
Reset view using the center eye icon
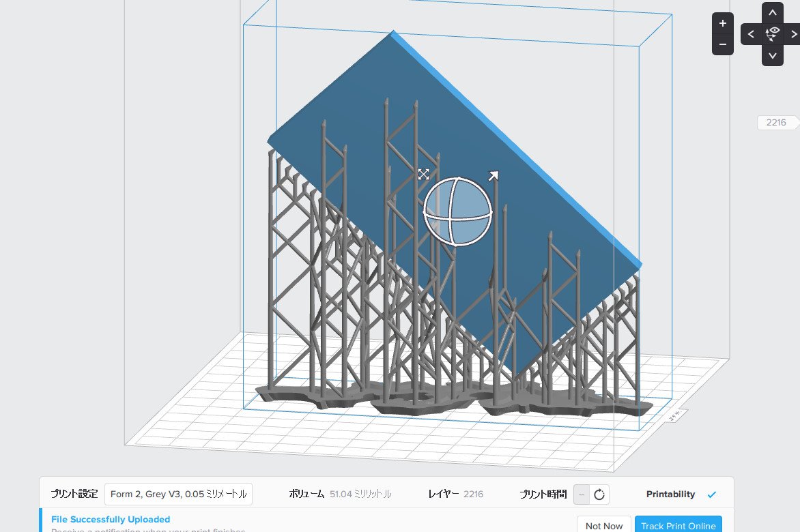pos(773,33)
